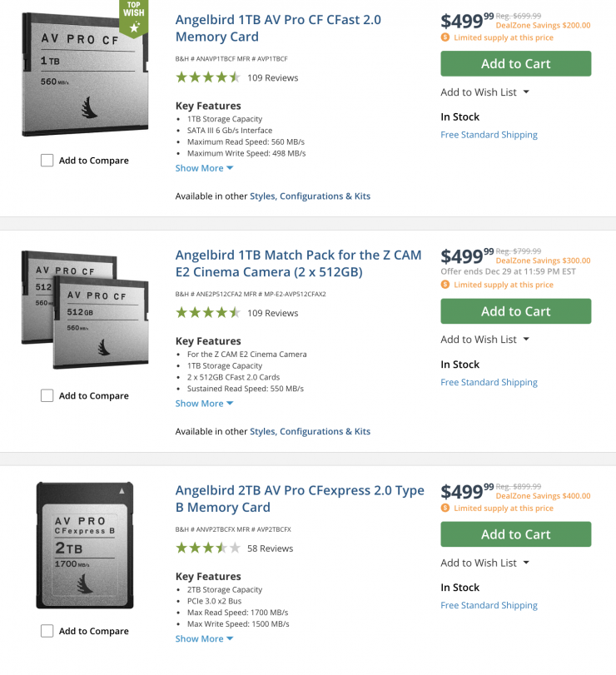Click star rating of 2TB CFexpress card
Image resolution: width=616 pixels, height=675 pixels.
[208, 548]
